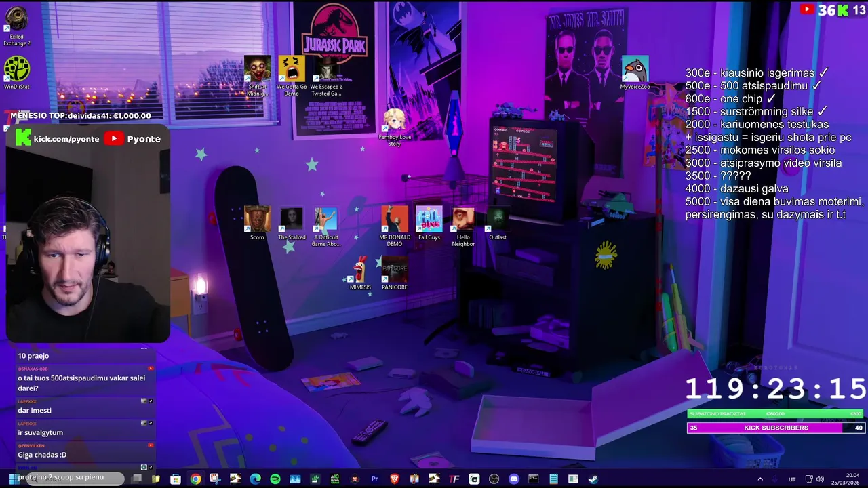
Task: Click the 119:23:15 countdown timer
Action: tap(776, 389)
